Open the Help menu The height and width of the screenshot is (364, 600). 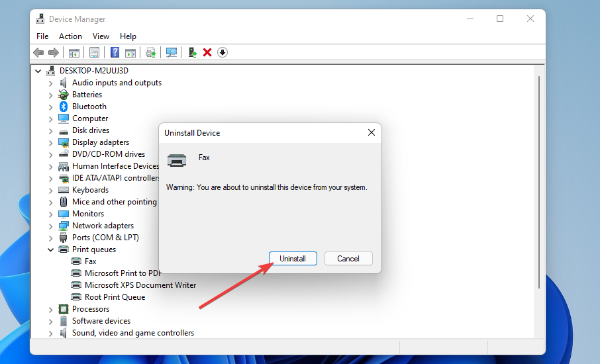pos(128,36)
